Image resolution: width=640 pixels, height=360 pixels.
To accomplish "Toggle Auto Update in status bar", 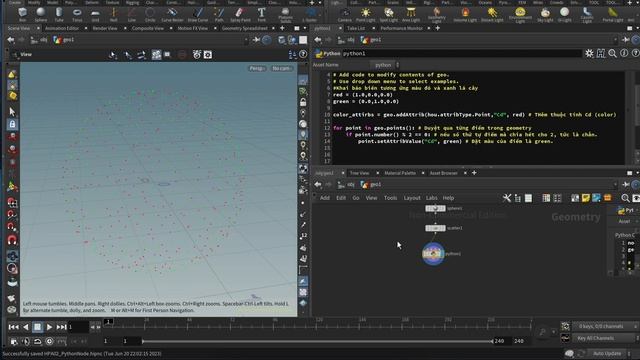I will (607, 353).
